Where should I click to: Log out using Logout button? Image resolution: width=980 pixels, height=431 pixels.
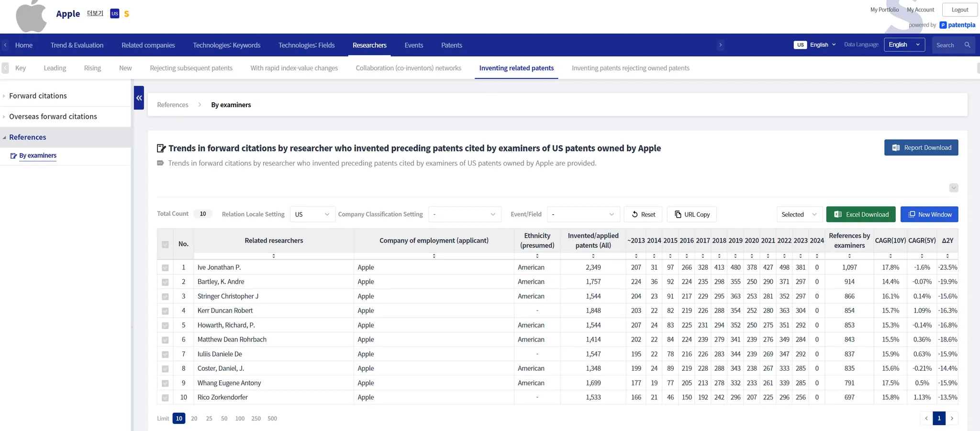(960, 10)
